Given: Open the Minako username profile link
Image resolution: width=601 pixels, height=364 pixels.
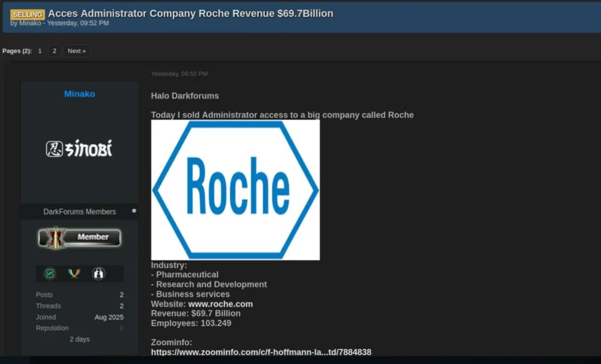Looking at the screenshot, I should [x=79, y=94].
